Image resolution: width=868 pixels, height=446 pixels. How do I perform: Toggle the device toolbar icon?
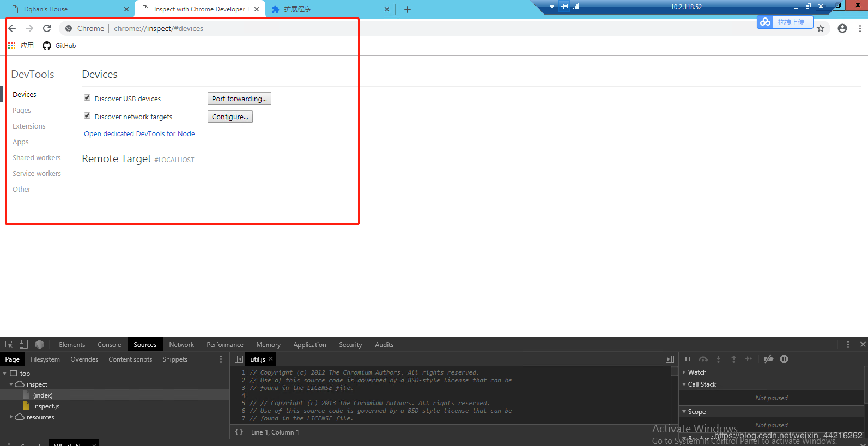tap(23, 344)
